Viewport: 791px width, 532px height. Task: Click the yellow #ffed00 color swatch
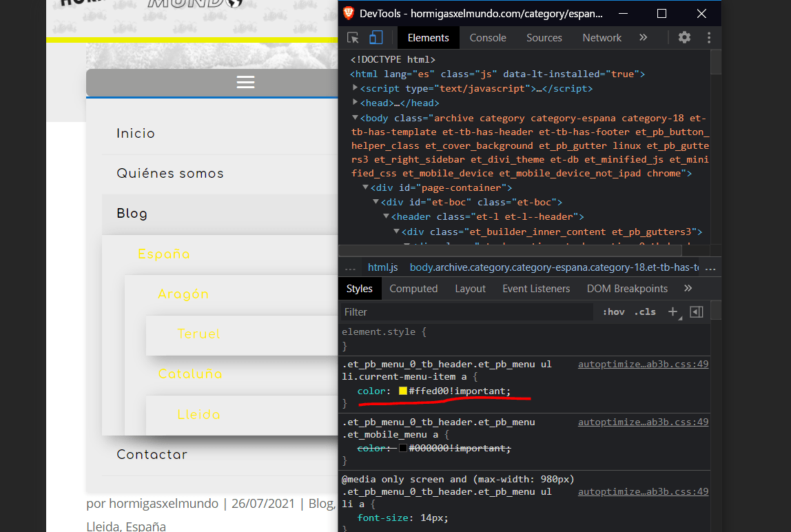tap(402, 391)
